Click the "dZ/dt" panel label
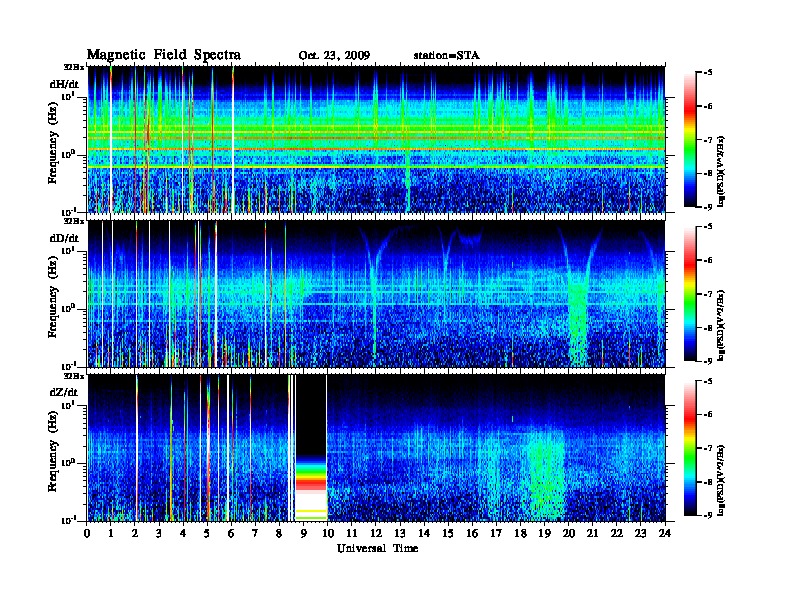 64,392
